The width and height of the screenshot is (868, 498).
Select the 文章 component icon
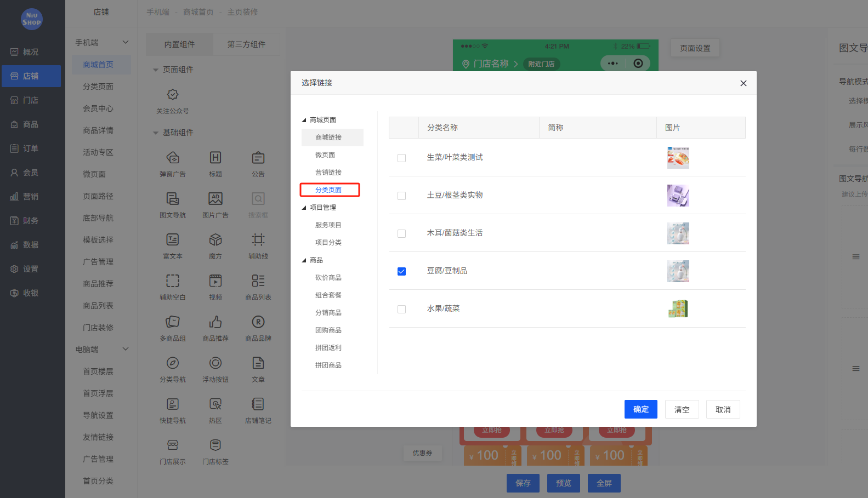[258, 363]
